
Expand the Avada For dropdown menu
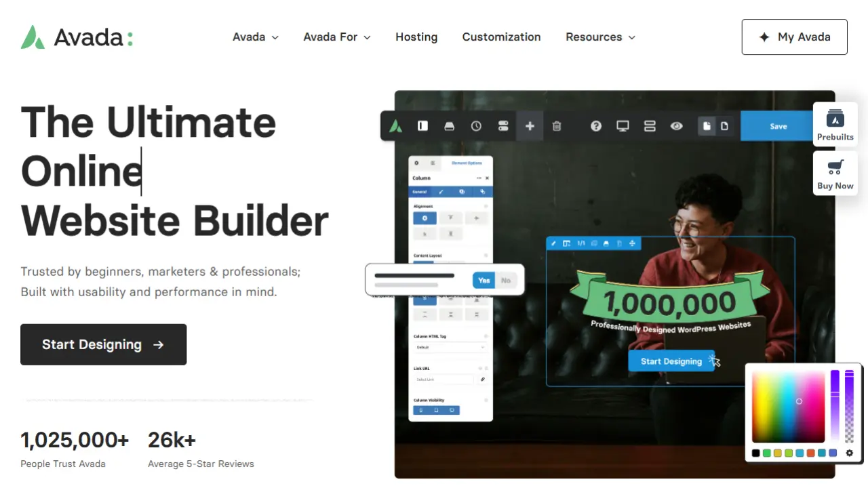tap(336, 37)
